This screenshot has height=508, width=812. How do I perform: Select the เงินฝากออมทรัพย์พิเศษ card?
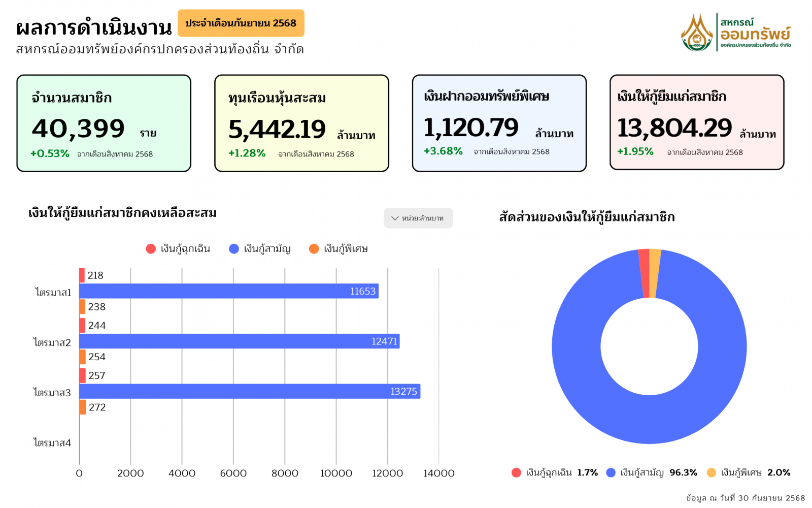click(499, 123)
